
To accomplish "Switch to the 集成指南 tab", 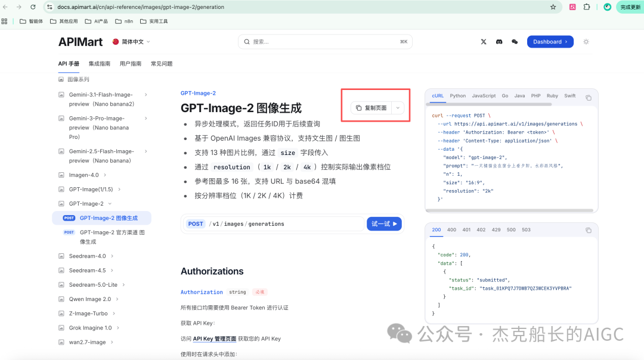I will pyautogui.click(x=100, y=64).
